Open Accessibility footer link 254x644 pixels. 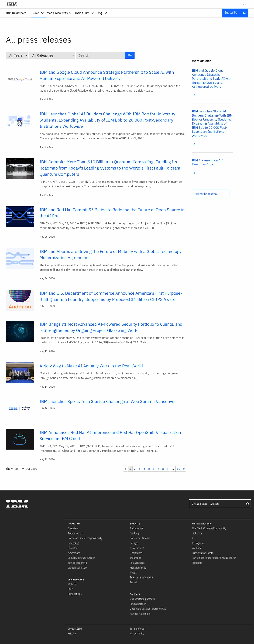click(137, 634)
